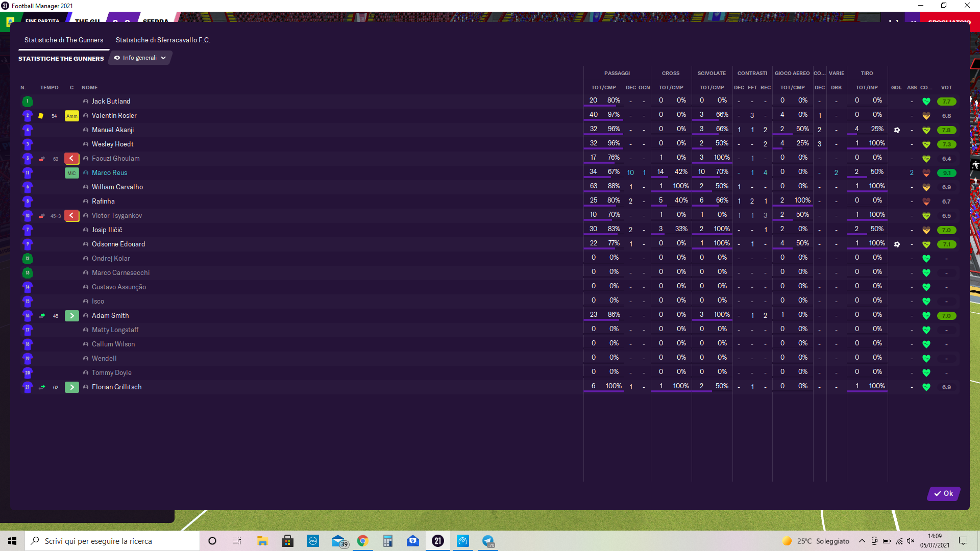This screenshot has height=551, width=980.
Task: Click Odsonne Edouard player name
Action: (118, 244)
